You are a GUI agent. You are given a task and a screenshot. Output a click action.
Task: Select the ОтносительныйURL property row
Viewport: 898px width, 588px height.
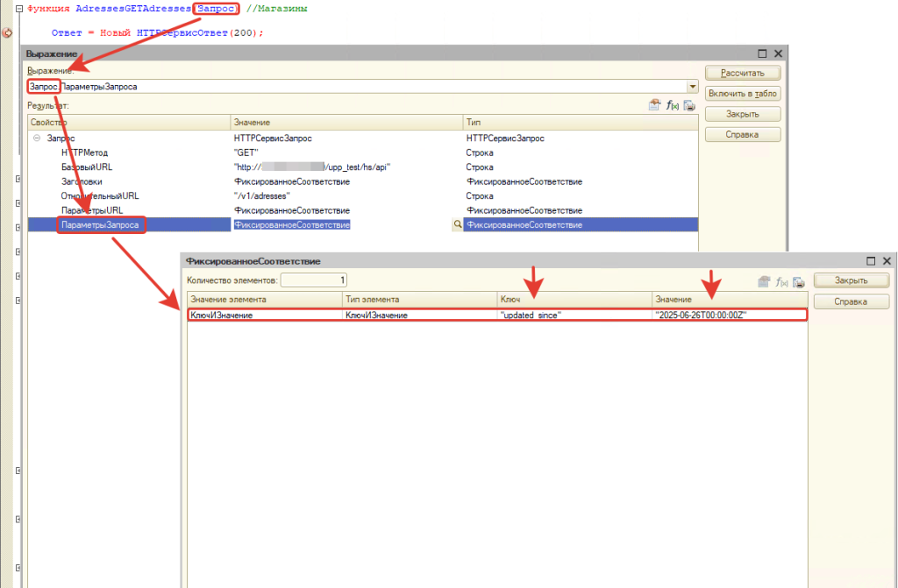pos(100,196)
